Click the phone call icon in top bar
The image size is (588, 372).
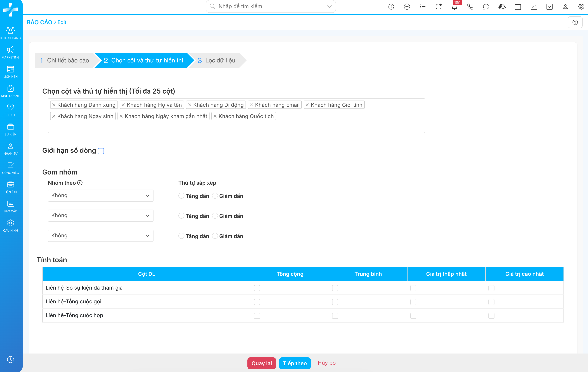(x=470, y=7)
